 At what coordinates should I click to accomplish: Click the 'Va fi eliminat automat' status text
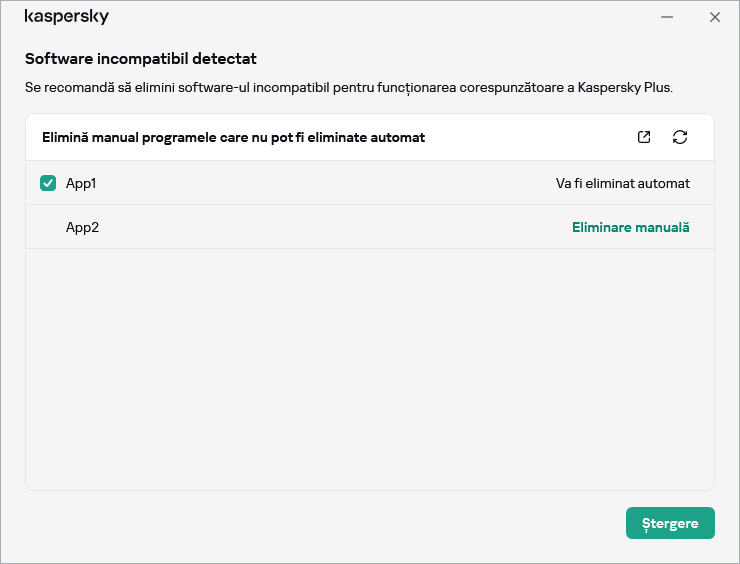622,183
